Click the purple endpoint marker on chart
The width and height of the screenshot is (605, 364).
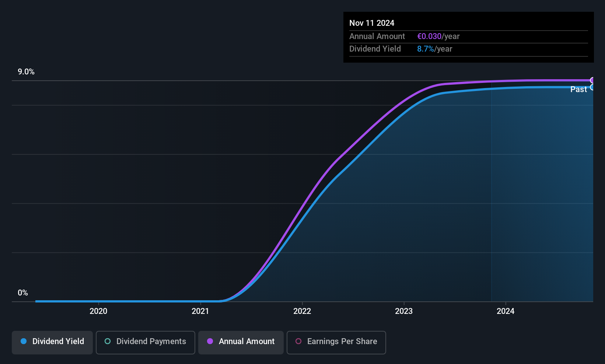point(592,80)
